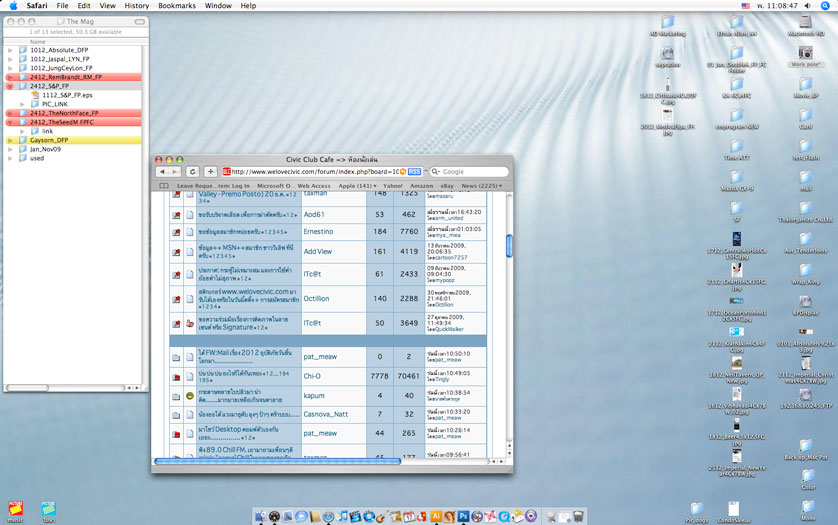Click the add bookmark plus button
The width and height of the screenshot is (838, 525).
coord(210,172)
